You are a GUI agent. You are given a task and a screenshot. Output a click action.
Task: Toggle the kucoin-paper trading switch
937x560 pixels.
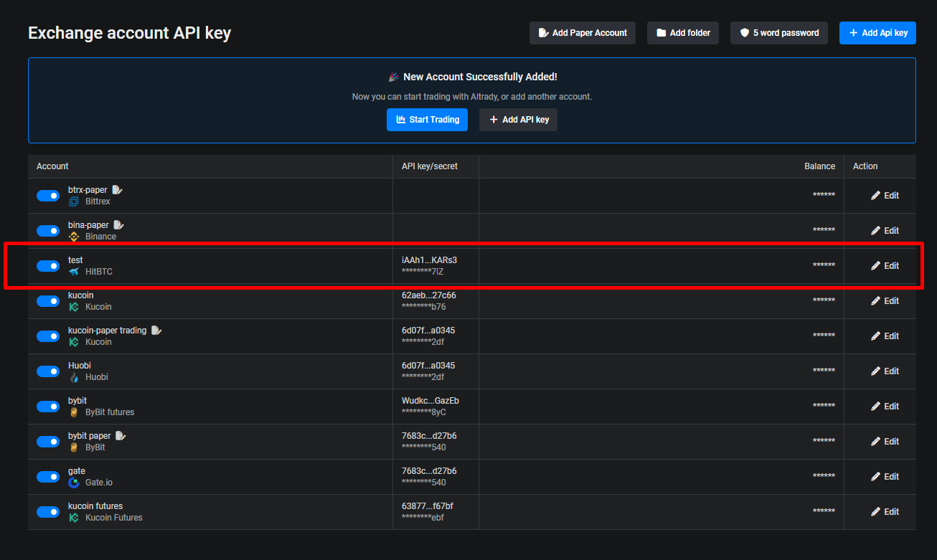click(48, 336)
